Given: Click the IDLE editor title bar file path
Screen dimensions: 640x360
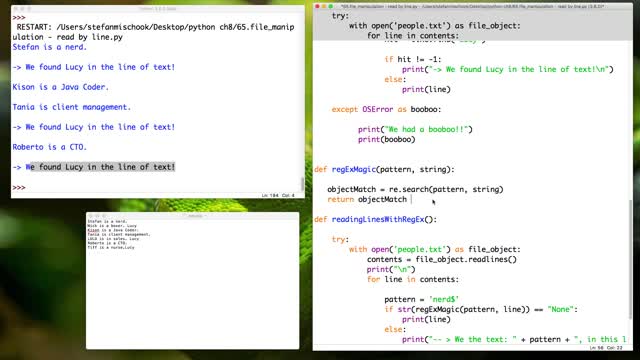Looking at the screenshot, I should 473,7.
